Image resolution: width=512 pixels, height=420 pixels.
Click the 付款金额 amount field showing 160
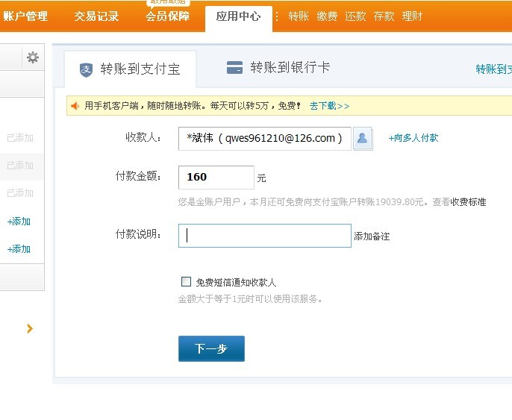point(216,178)
